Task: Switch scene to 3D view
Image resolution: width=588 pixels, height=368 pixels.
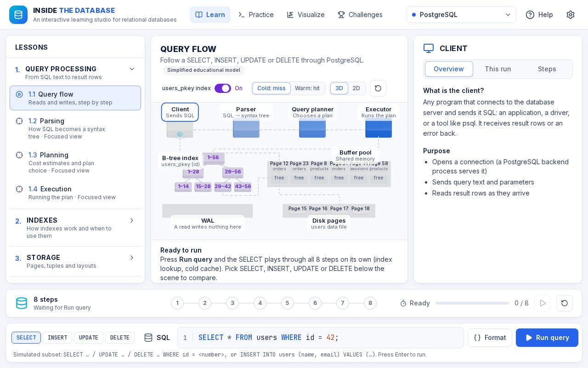Action: pos(339,88)
